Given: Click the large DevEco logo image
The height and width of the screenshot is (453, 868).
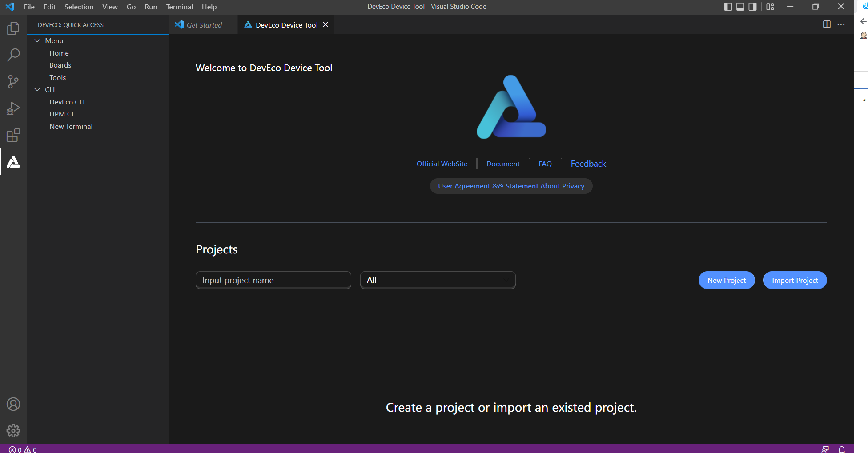Looking at the screenshot, I should click(x=511, y=107).
